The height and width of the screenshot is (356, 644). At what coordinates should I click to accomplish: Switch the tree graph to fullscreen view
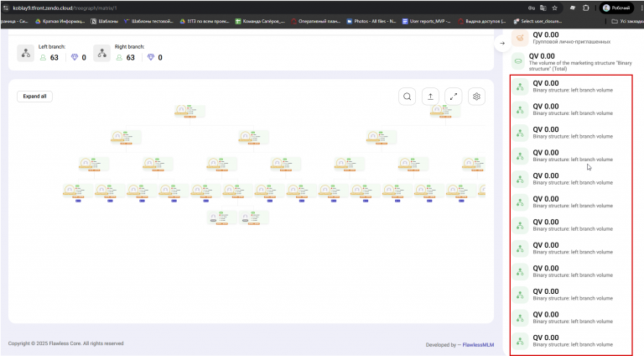454,97
